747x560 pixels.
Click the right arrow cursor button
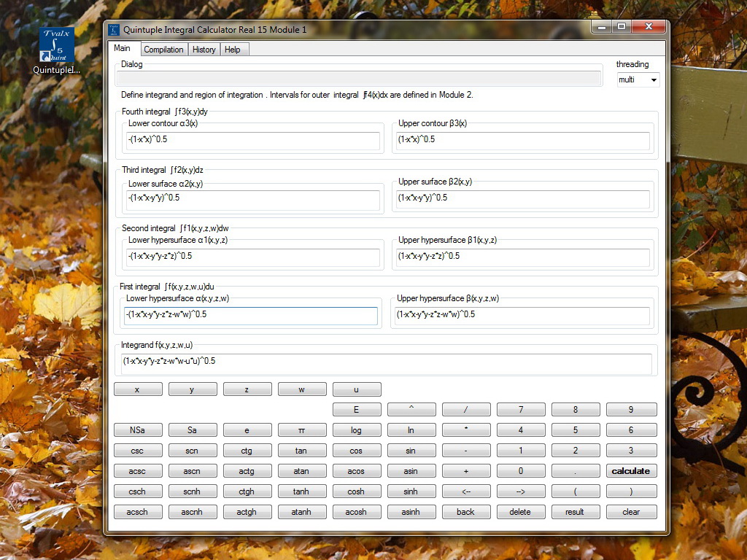(x=521, y=491)
